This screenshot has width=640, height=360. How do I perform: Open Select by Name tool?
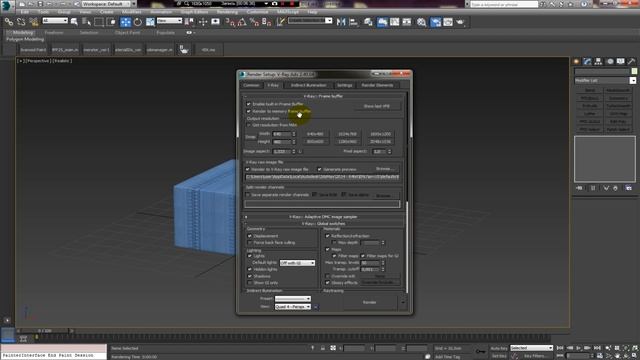click(87, 22)
